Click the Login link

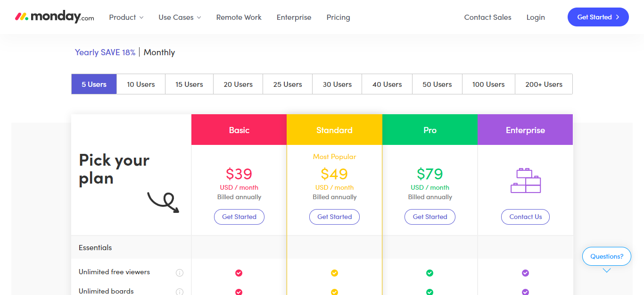point(536,17)
